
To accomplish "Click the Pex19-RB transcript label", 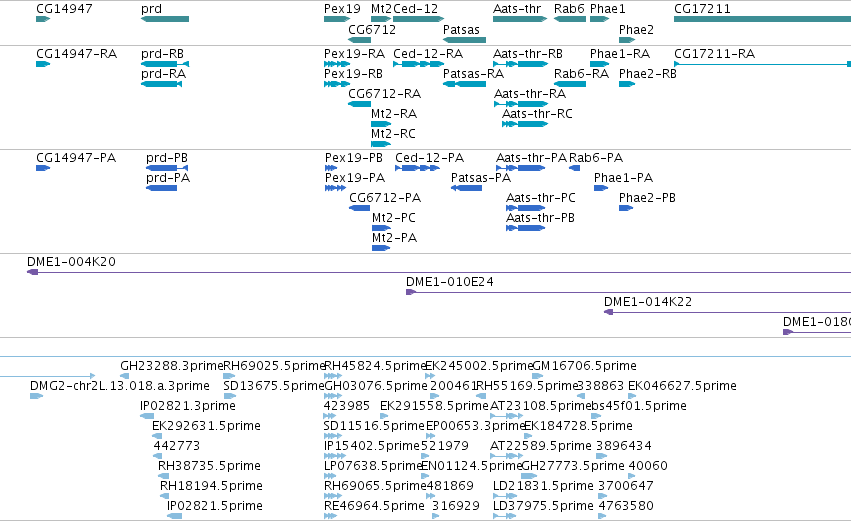I will pyautogui.click(x=353, y=74).
